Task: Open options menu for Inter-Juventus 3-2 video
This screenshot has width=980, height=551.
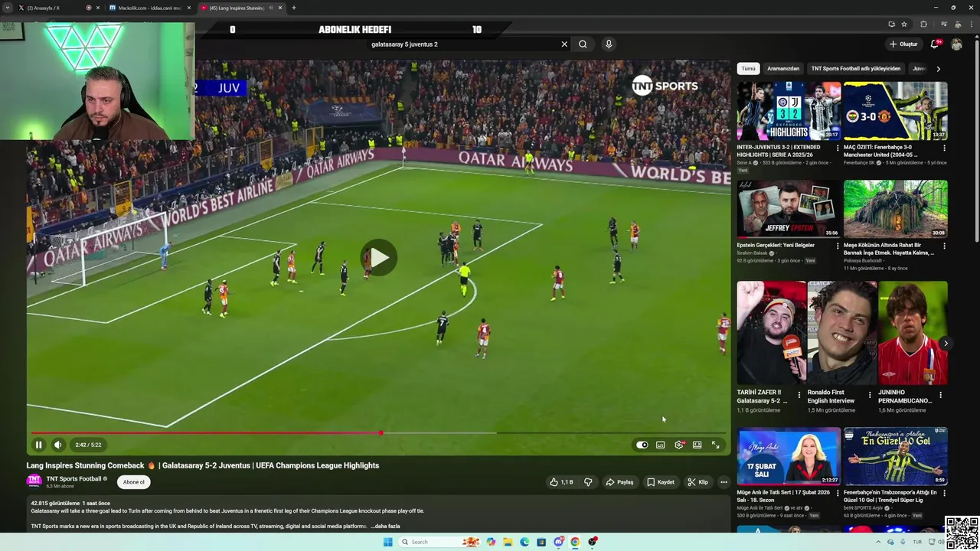Action: pos(837,148)
